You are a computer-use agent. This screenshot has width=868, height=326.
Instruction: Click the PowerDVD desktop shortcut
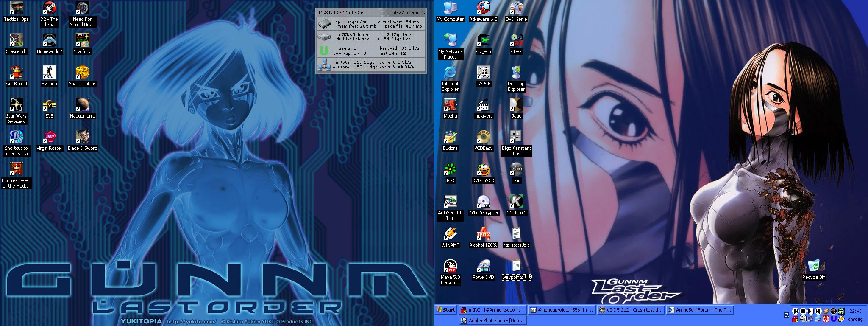[x=483, y=270]
